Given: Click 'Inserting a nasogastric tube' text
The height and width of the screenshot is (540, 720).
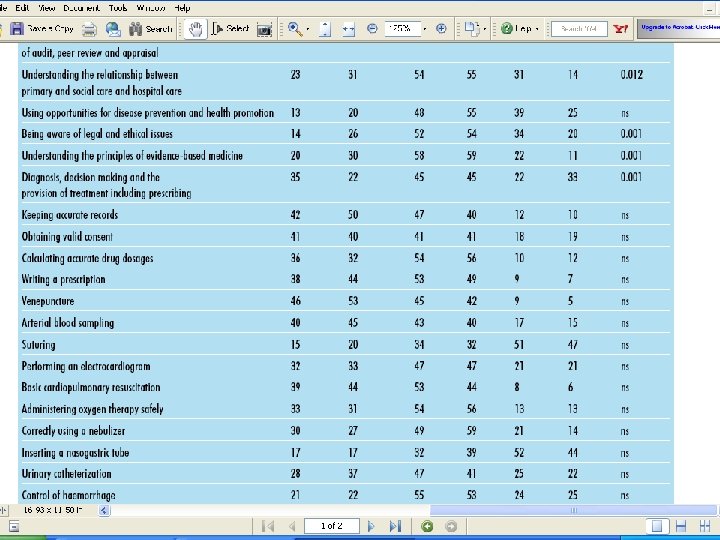Looking at the screenshot, I should [75, 453].
